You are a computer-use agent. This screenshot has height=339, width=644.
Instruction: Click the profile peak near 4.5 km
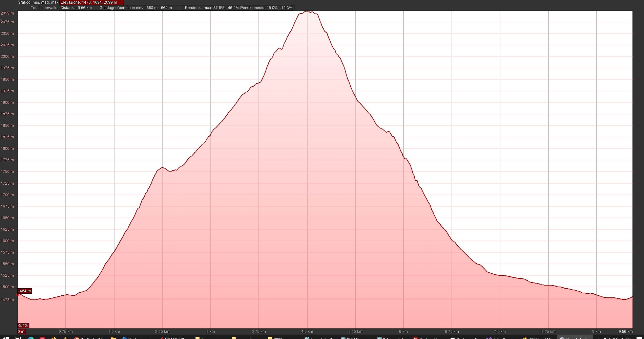[307, 12]
